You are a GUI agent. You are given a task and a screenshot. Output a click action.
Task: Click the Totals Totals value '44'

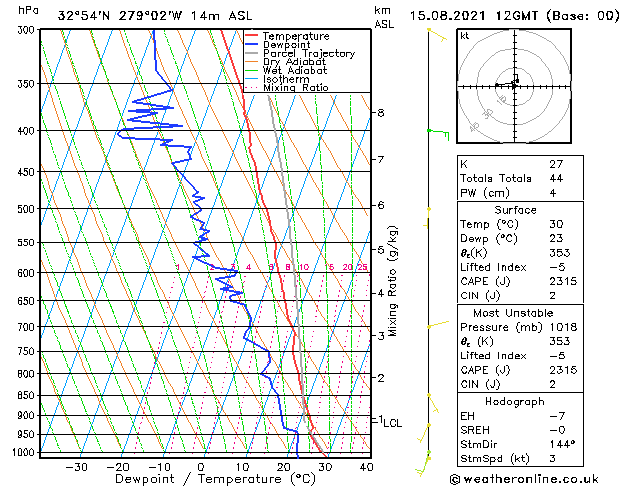point(557,178)
